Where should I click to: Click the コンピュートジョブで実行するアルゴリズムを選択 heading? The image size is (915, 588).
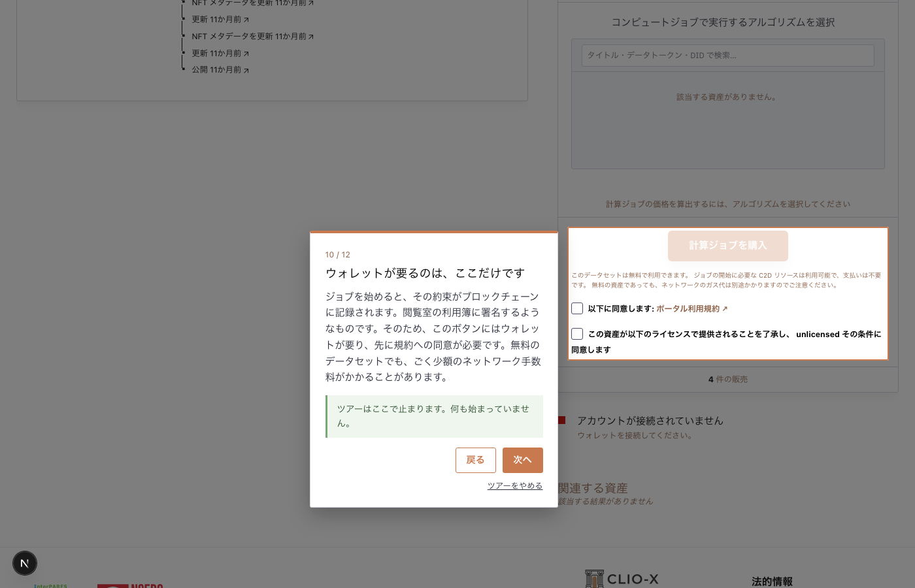tap(723, 22)
